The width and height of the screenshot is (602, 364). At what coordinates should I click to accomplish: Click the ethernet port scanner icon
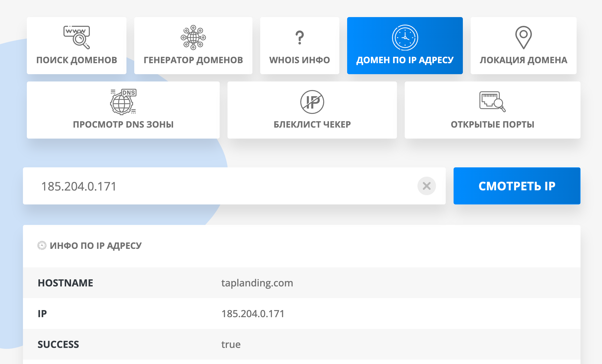(x=492, y=101)
